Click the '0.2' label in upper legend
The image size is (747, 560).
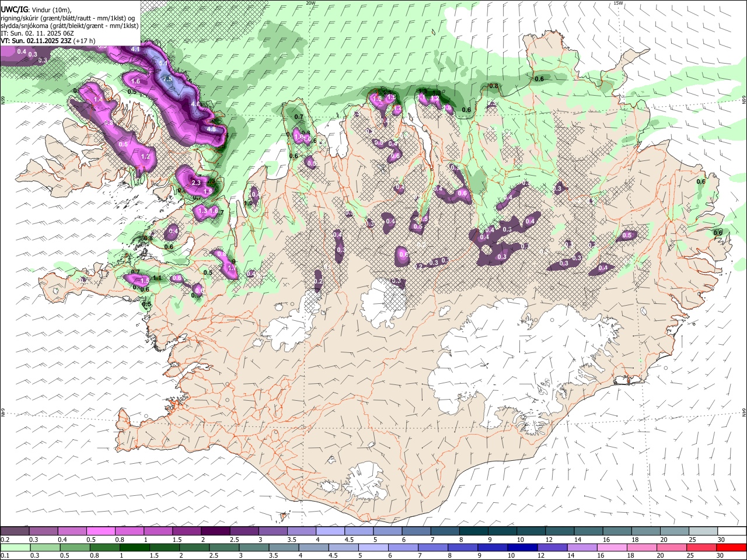[5, 539]
